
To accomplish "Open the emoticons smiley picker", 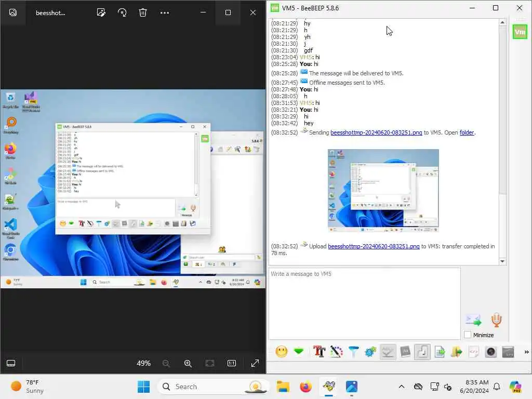I will tap(281, 352).
